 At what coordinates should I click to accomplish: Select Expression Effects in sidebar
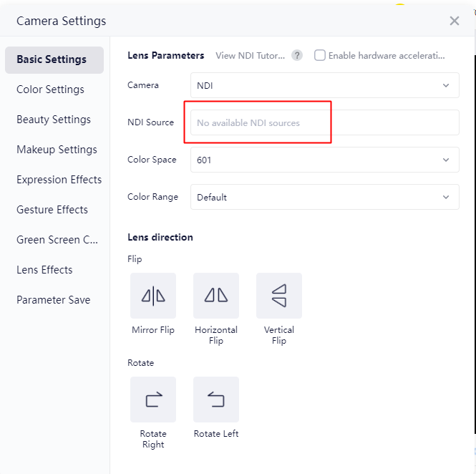coord(59,180)
